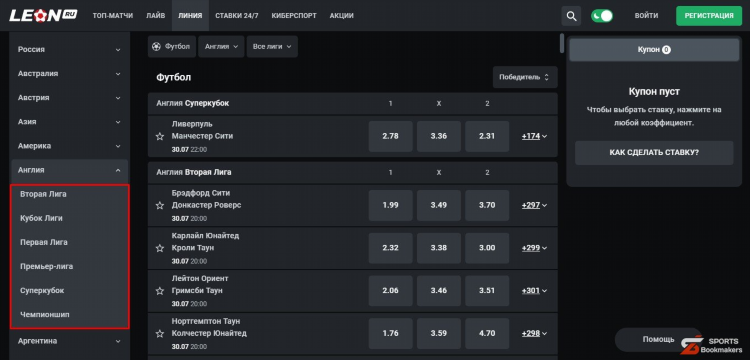
Task: Open the search magnifier icon
Action: click(571, 16)
